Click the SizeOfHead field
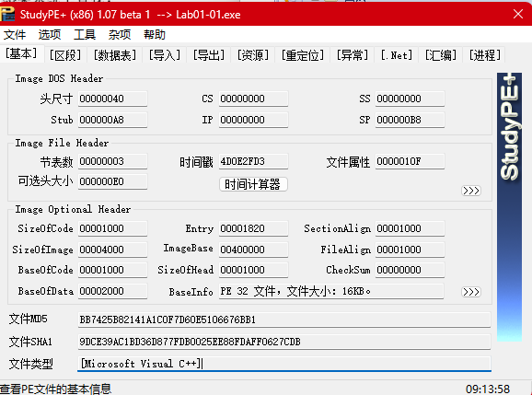Screen dimensions: 532x395 click(253, 270)
